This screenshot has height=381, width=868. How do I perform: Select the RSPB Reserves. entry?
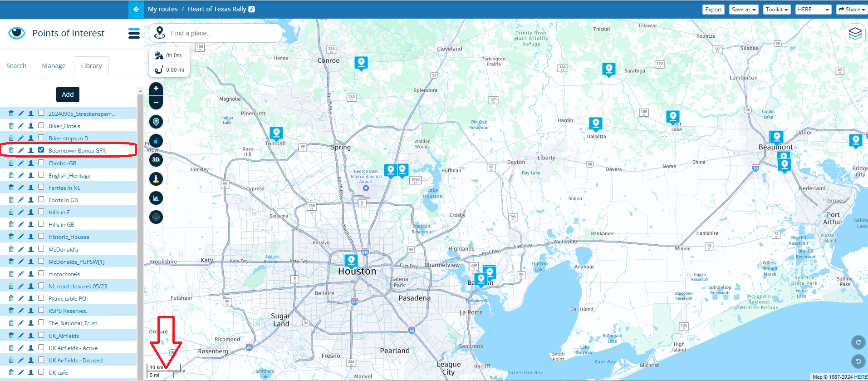(68, 311)
